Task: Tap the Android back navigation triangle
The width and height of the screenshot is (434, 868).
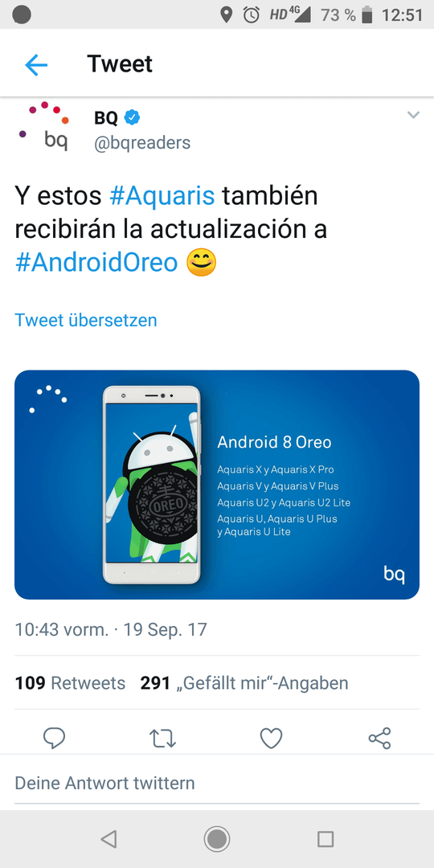Action: pyautogui.click(x=108, y=839)
